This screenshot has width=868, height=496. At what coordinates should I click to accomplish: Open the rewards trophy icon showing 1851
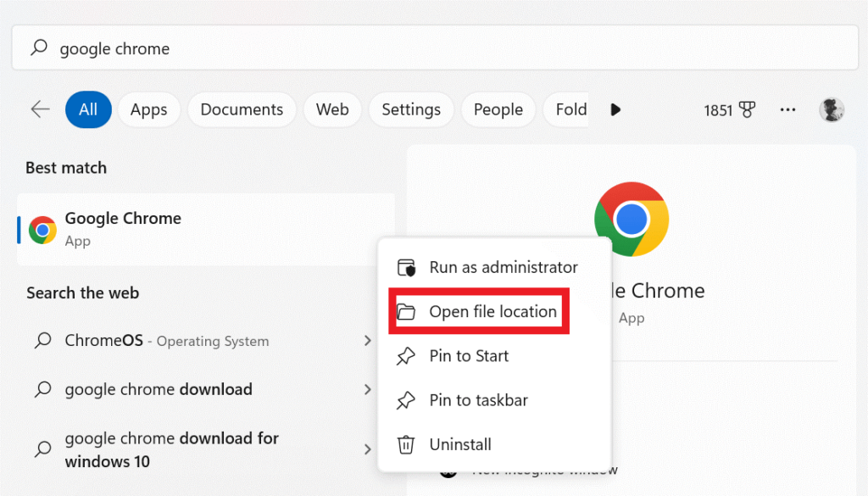747,109
